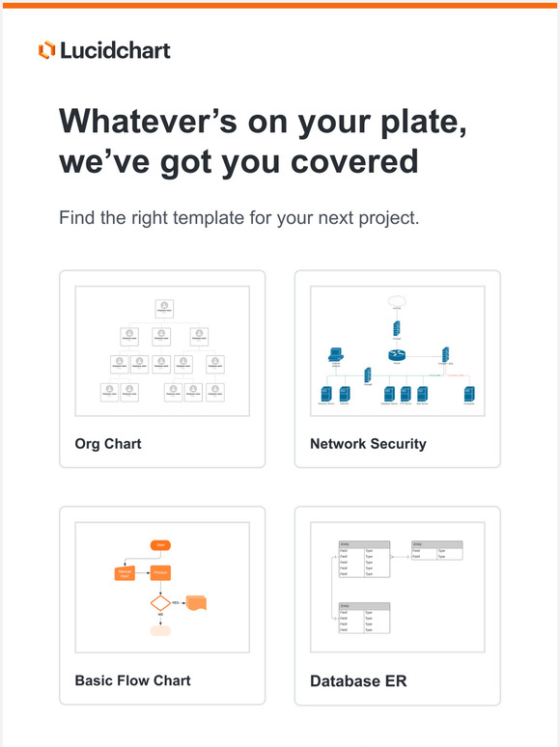Open the Network Security template thumbnail
The image size is (560, 747).
pyautogui.click(x=398, y=350)
